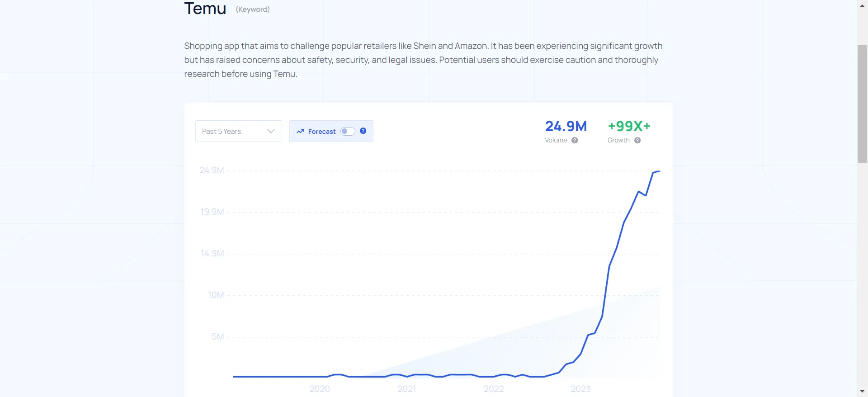
Task: Click the +99X+ growth value
Action: pos(629,126)
